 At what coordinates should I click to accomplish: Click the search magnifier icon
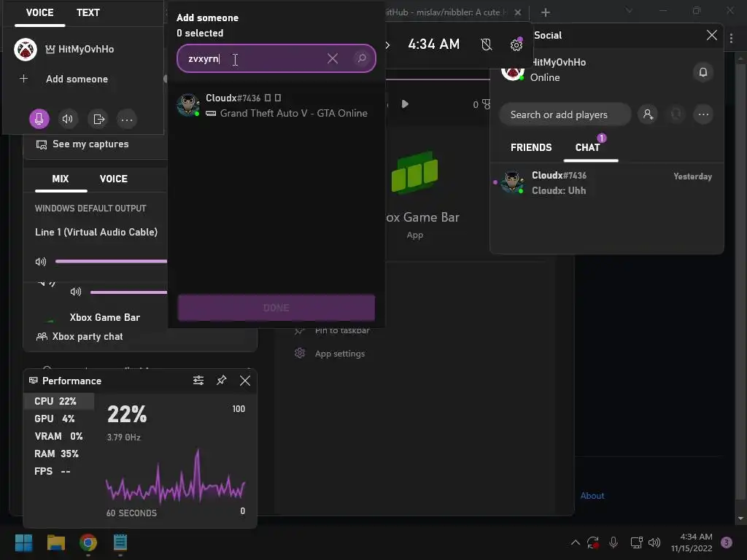pos(362,58)
